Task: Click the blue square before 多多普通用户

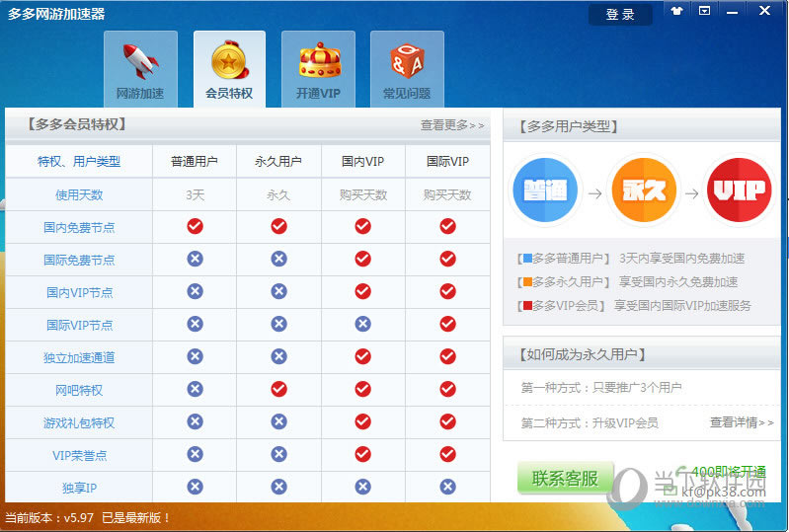Action: coord(526,259)
